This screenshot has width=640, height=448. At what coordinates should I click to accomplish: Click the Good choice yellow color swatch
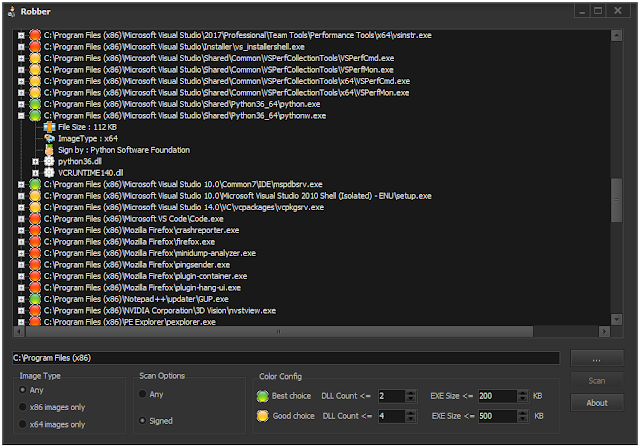click(x=262, y=416)
